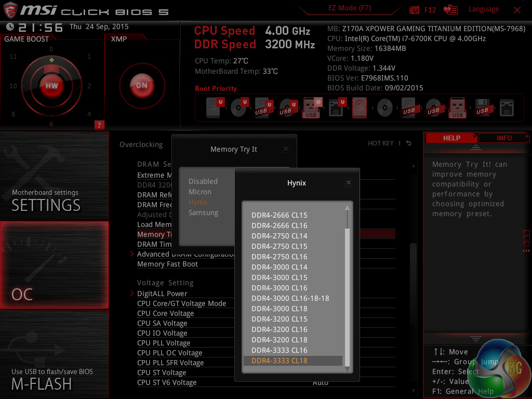
Task: Select the UEFI USB key boot icon
Action: click(312, 108)
